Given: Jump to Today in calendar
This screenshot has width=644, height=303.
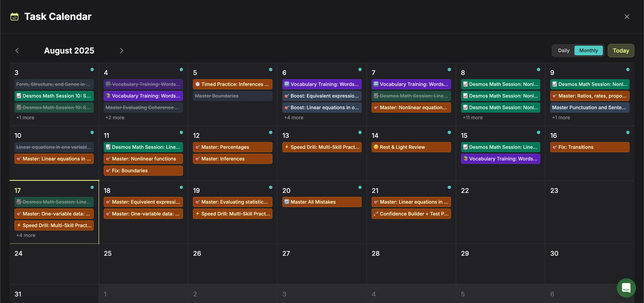Looking at the screenshot, I should (x=621, y=51).
